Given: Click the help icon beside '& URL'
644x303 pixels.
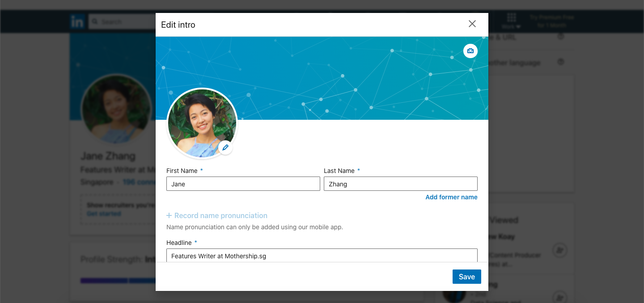Looking at the screenshot, I should pos(560,37).
